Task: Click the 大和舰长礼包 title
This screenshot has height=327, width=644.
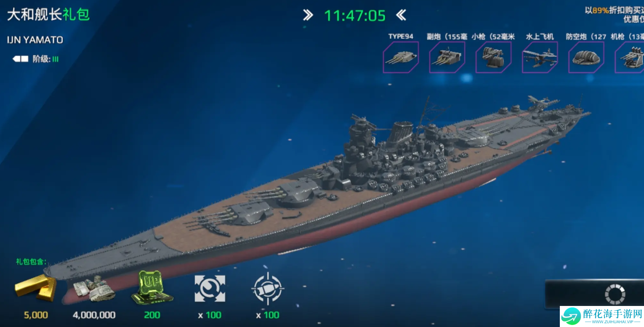Action: (48, 15)
